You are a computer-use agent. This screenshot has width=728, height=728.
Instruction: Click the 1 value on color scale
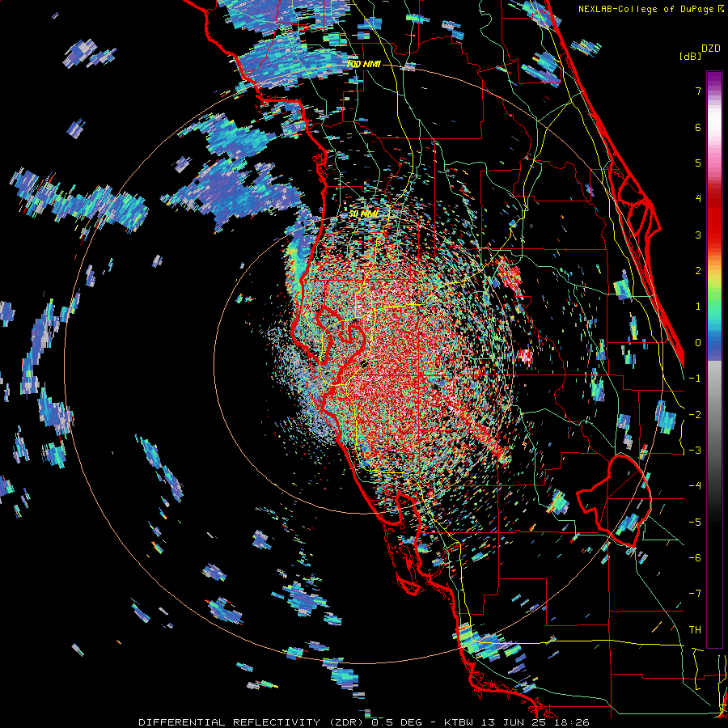click(x=698, y=307)
